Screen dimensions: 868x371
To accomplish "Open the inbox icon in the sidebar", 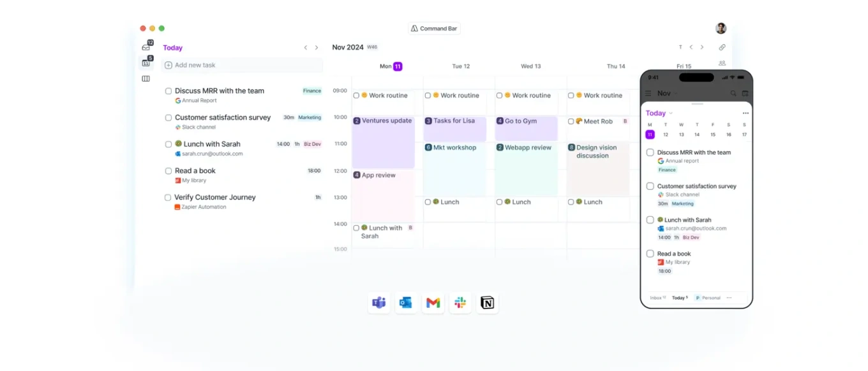I will coord(146,47).
